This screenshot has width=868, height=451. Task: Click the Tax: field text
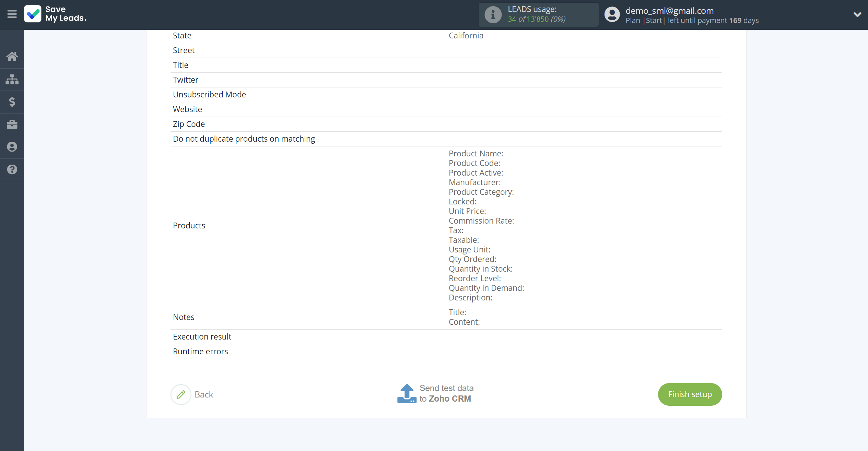[456, 230]
